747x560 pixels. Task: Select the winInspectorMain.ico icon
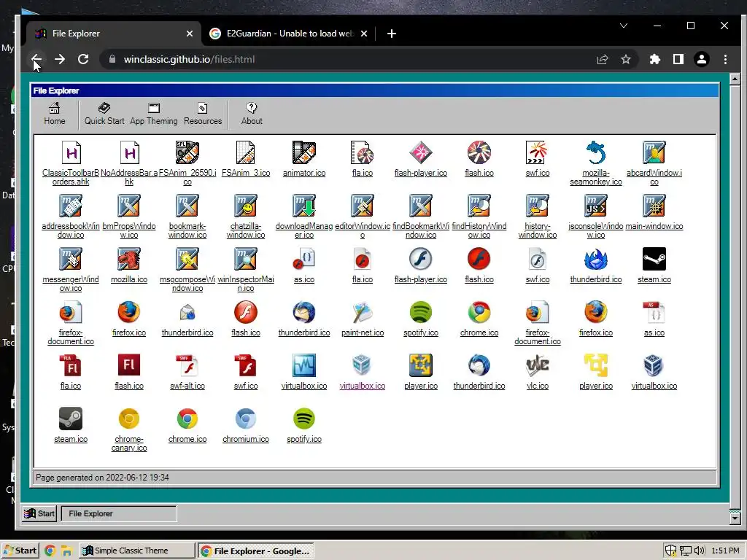pos(246,260)
